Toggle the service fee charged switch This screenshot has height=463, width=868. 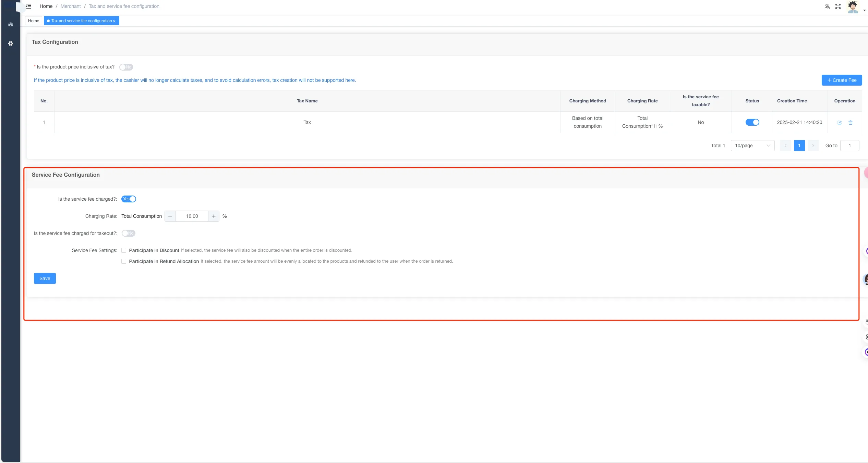tap(129, 199)
